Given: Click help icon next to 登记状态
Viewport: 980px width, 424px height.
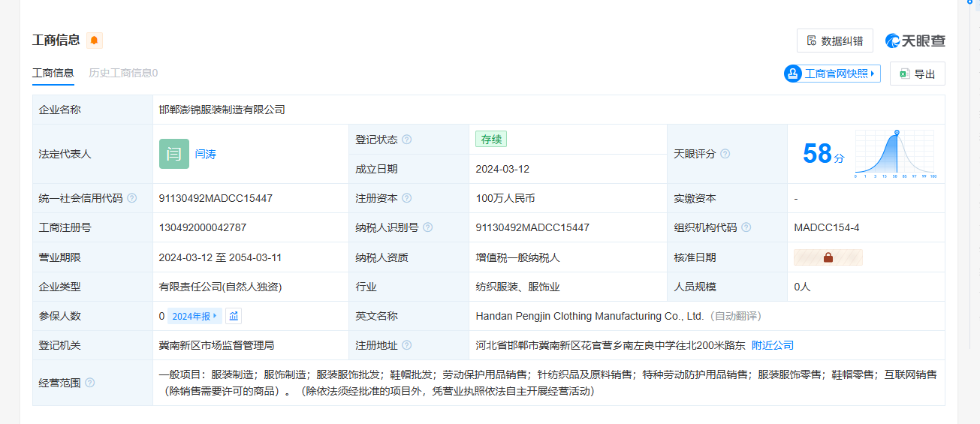Looking at the screenshot, I should pyautogui.click(x=407, y=140).
